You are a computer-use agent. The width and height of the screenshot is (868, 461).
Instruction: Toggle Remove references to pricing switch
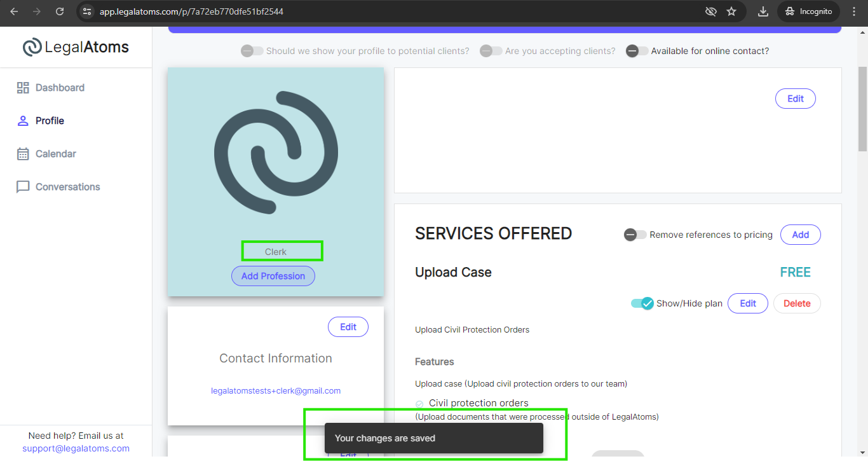tap(635, 235)
